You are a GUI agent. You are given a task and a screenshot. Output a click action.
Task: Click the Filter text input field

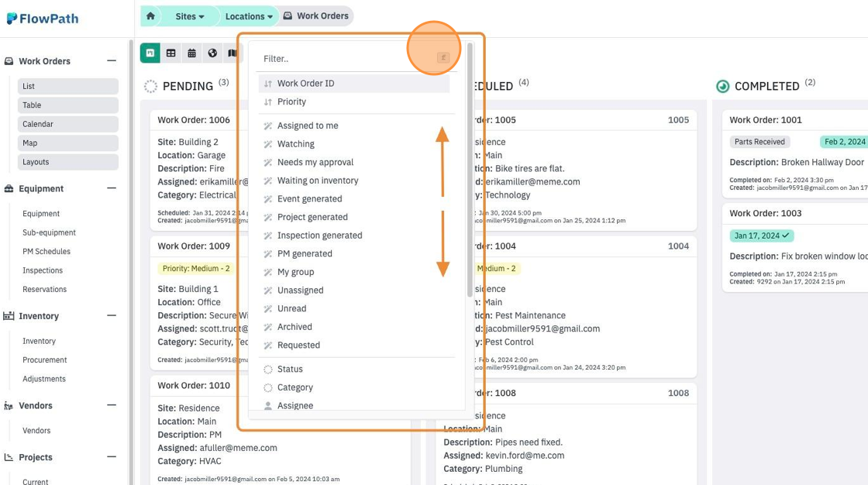(346, 59)
